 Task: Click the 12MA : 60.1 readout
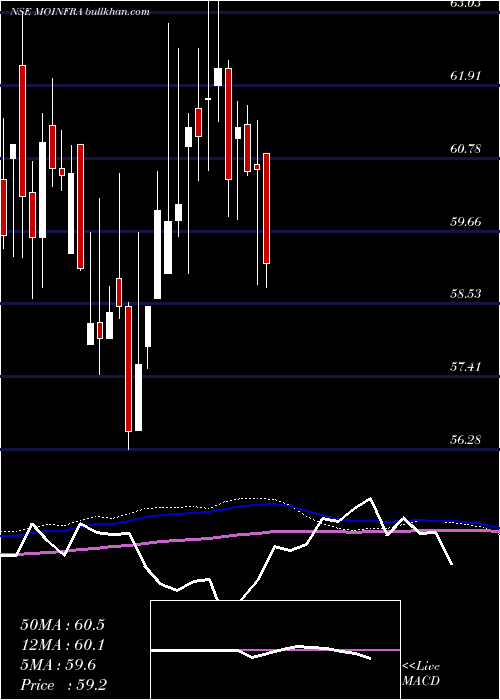pos(62,645)
